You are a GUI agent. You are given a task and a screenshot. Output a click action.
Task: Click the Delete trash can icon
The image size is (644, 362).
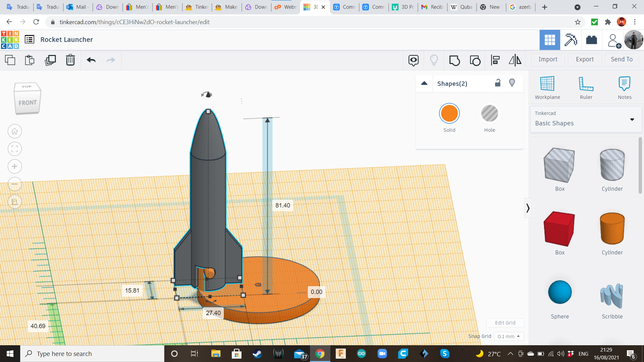70,60
